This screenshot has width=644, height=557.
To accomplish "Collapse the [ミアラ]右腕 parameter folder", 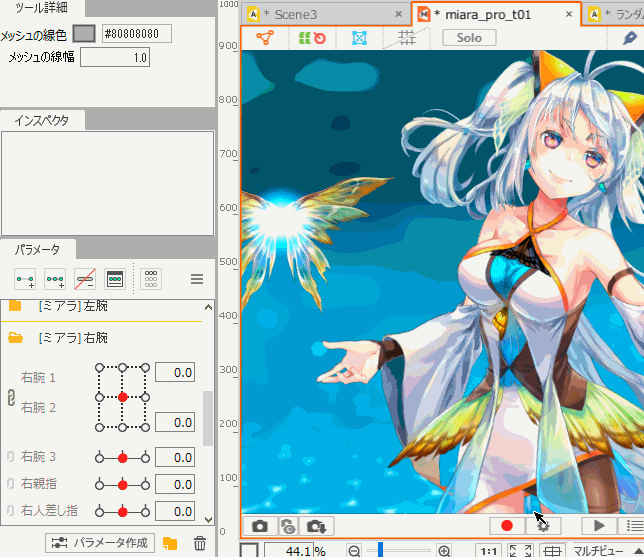I will 15,338.
